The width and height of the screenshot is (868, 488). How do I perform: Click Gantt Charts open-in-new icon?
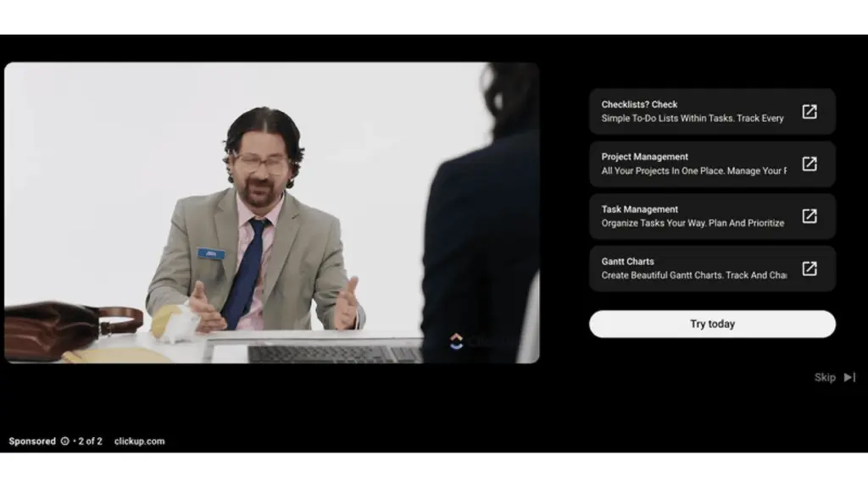810,269
